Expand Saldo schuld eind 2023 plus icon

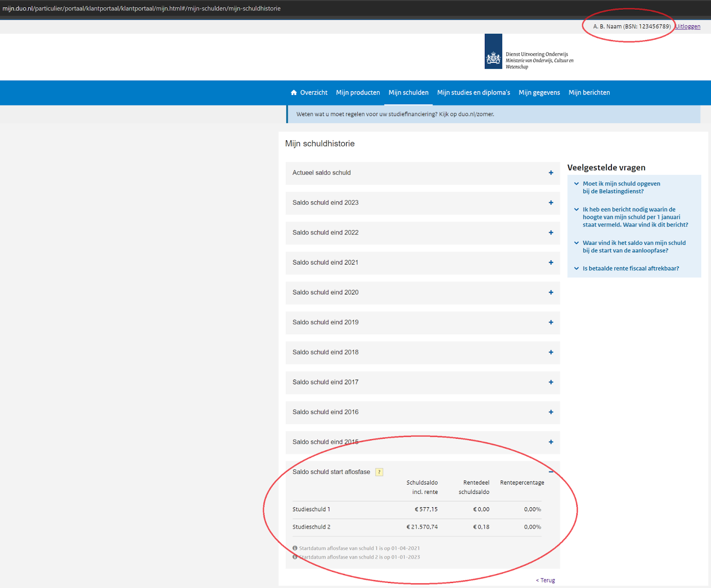click(x=551, y=203)
